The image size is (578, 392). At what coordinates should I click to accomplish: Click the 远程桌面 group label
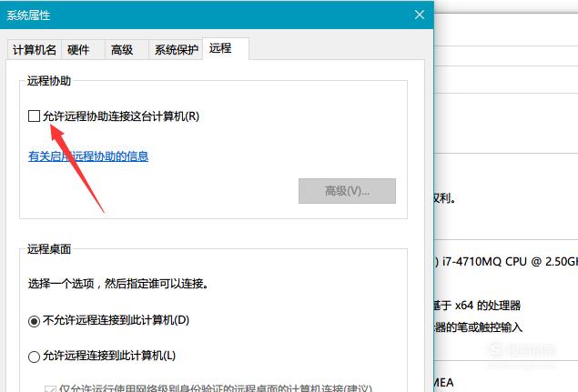point(48,249)
